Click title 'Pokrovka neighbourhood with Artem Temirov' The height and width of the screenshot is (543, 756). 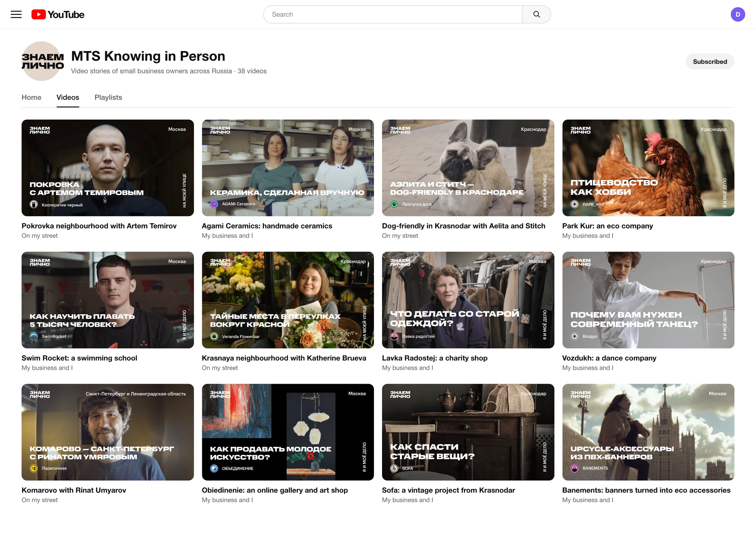pyautogui.click(x=99, y=226)
